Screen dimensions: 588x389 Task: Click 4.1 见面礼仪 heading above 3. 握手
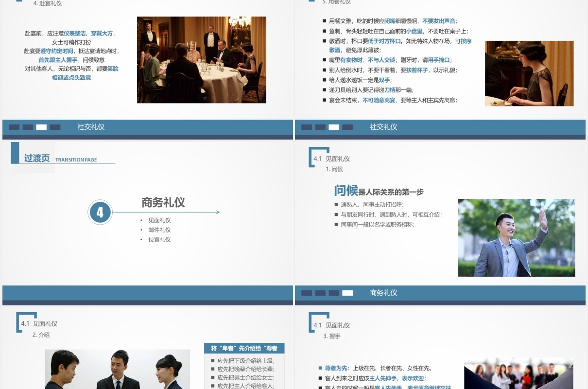331,325
